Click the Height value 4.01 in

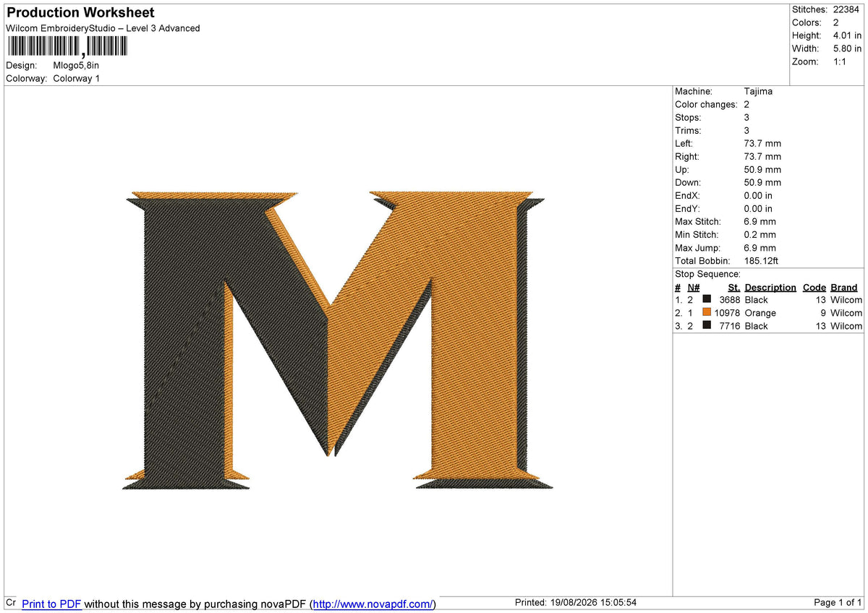pyautogui.click(x=848, y=35)
